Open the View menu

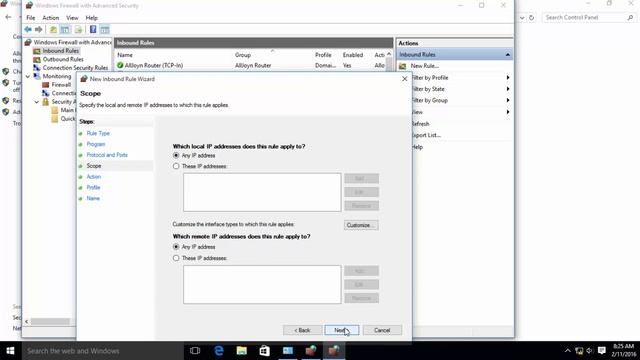[72, 18]
